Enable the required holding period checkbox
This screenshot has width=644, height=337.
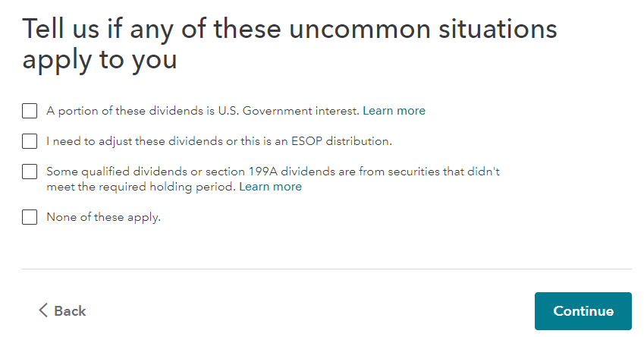point(30,172)
